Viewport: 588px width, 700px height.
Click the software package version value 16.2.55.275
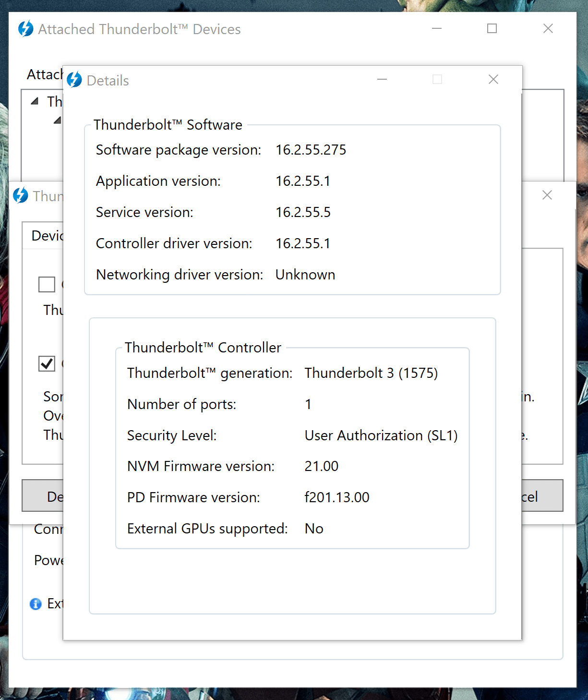(x=311, y=150)
